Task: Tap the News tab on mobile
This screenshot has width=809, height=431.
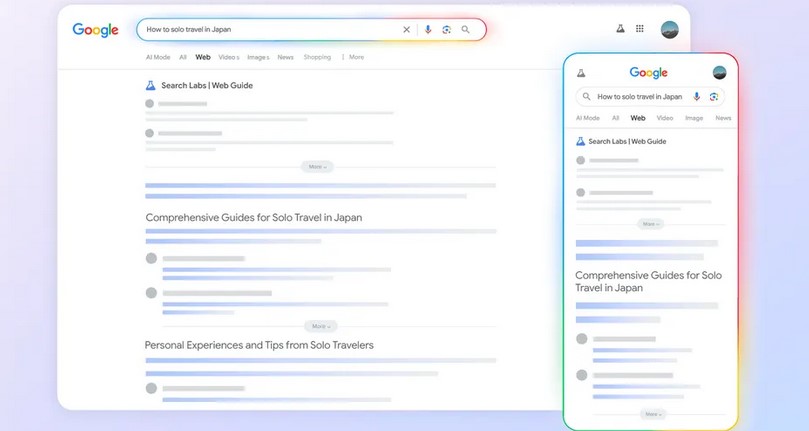Action: (x=723, y=118)
